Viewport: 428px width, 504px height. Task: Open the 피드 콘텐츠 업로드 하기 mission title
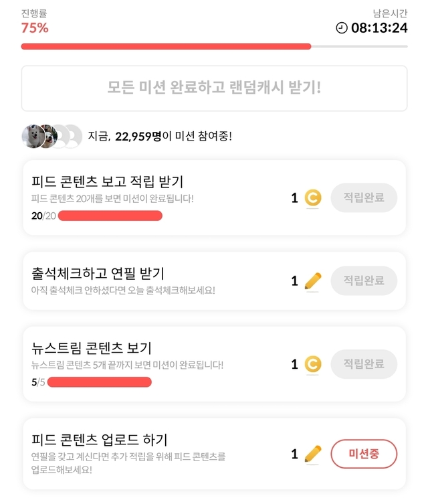[100, 440]
